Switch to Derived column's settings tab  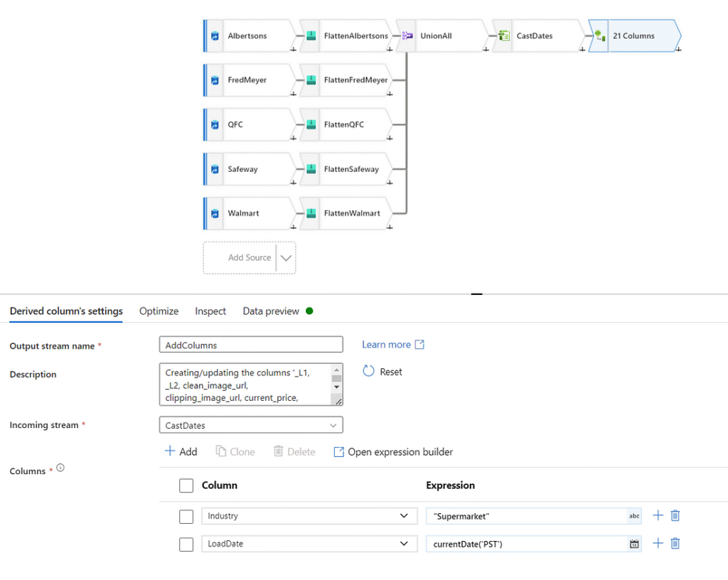pyautogui.click(x=66, y=311)
